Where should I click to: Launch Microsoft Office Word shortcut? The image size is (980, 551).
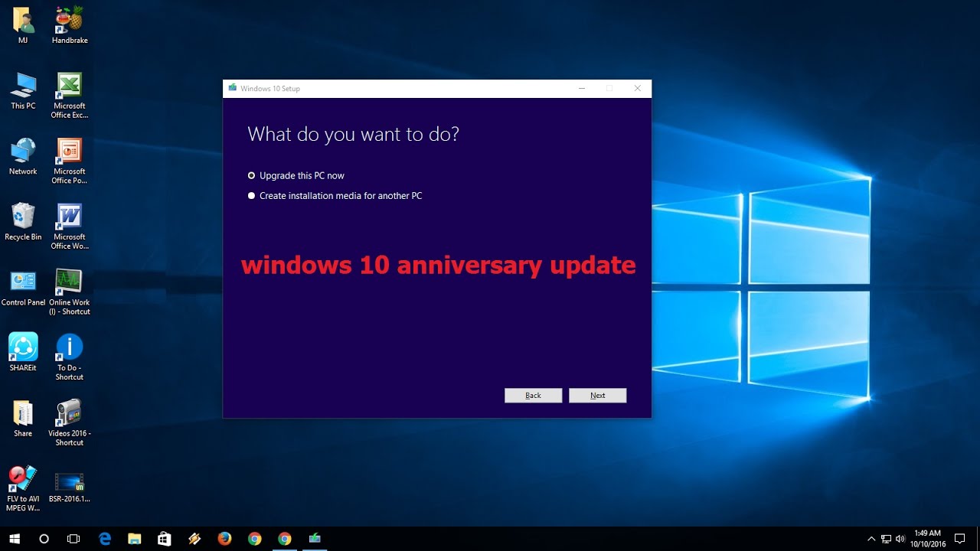click(70, 227)
